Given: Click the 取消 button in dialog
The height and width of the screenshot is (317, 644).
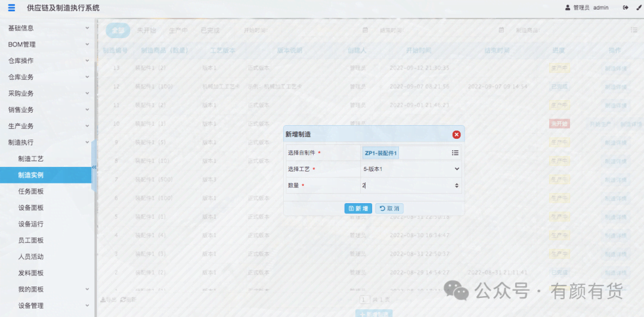Looking at the screenshot, I should (389, 209).
